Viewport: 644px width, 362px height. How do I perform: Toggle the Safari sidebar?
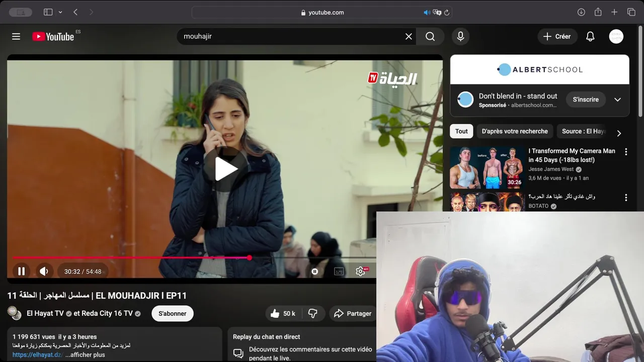click(48, 12)
